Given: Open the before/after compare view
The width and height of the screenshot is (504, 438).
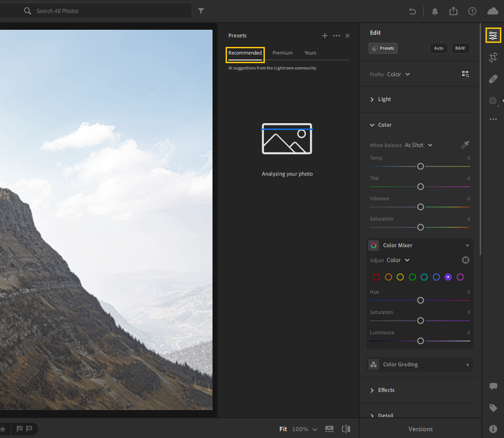Looking at the screenshot, I should 346,429.
